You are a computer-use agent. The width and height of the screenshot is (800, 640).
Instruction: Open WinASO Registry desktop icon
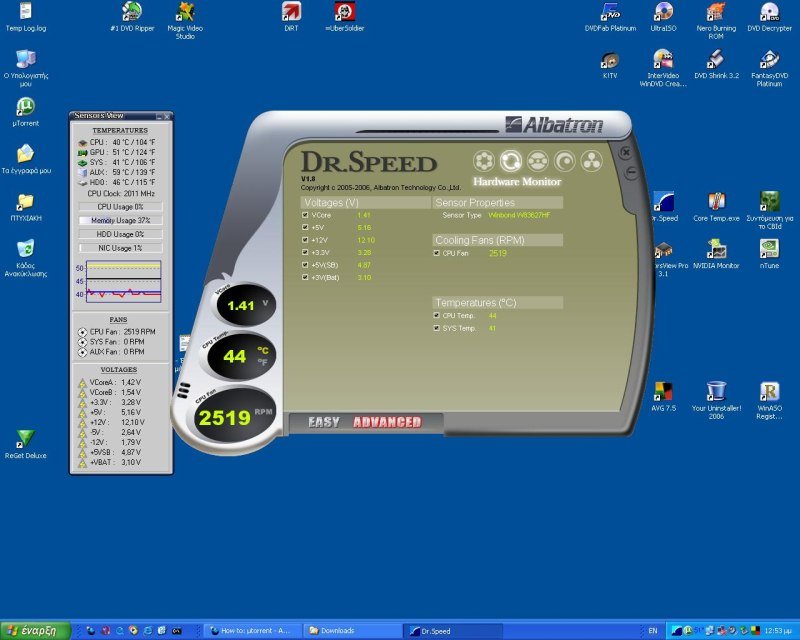click(769, 401)
